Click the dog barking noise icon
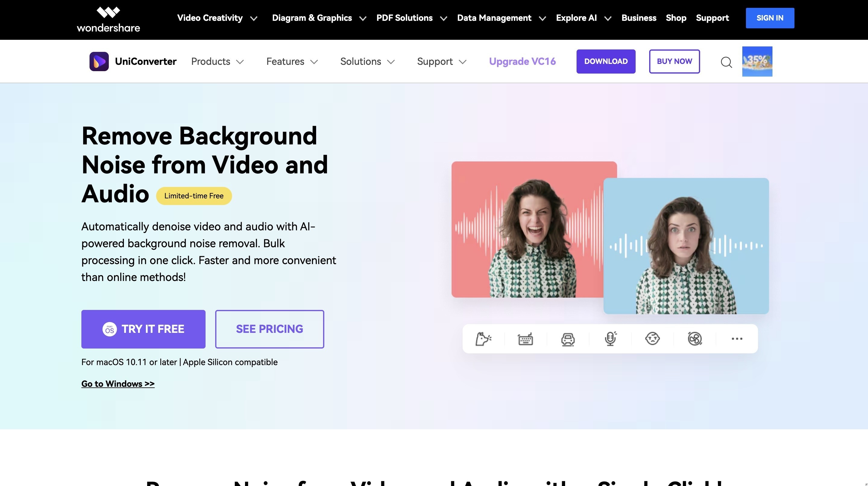The width and height of the screenshot is (868, 486). click(x=483, y=339)
